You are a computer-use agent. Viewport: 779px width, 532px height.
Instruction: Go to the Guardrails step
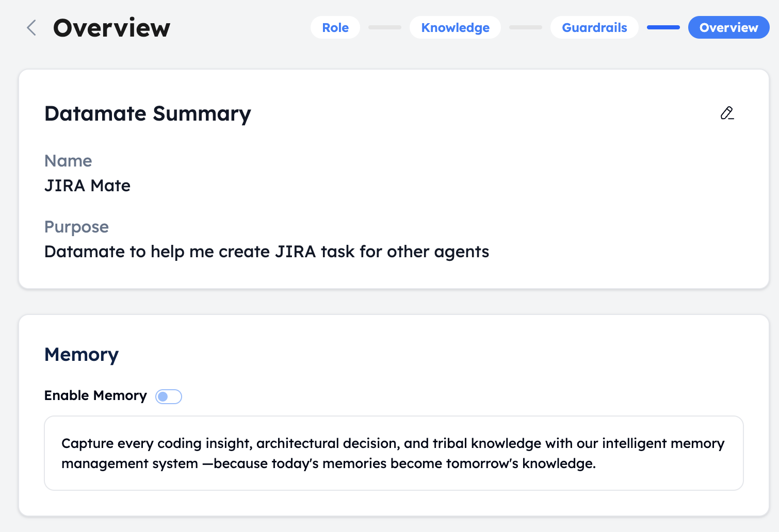[x=594, y=28]
